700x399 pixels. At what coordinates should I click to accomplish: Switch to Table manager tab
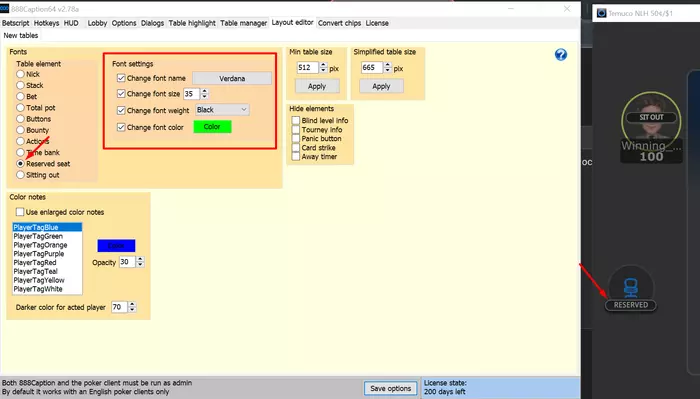coord(244,23)
